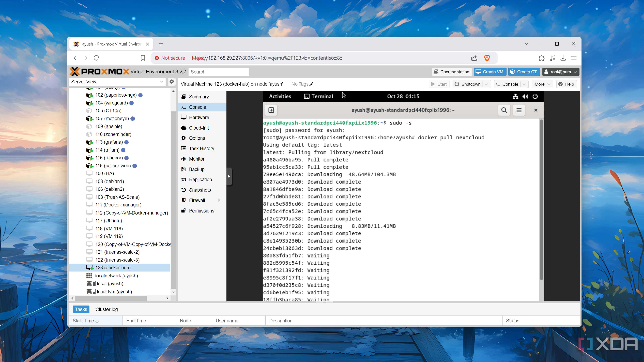The height and width of the screenshot is (362, 644).
Task: Open browser downloads icon
Action: 563,58
